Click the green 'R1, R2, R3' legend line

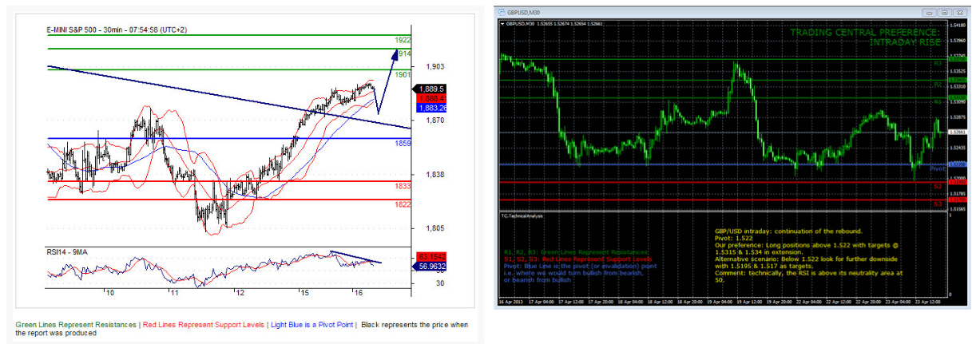(576, 252)
